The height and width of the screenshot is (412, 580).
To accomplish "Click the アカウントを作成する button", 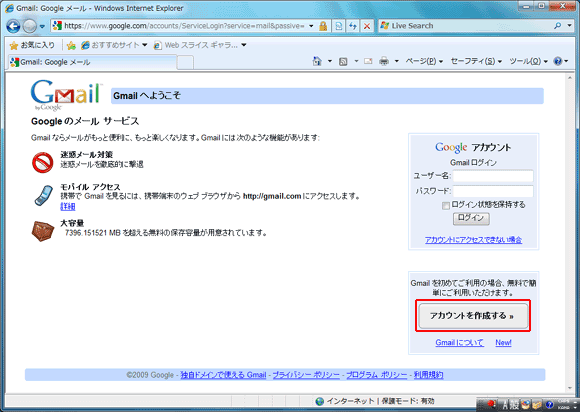I will pyautogui.click(x=473, y=316).
